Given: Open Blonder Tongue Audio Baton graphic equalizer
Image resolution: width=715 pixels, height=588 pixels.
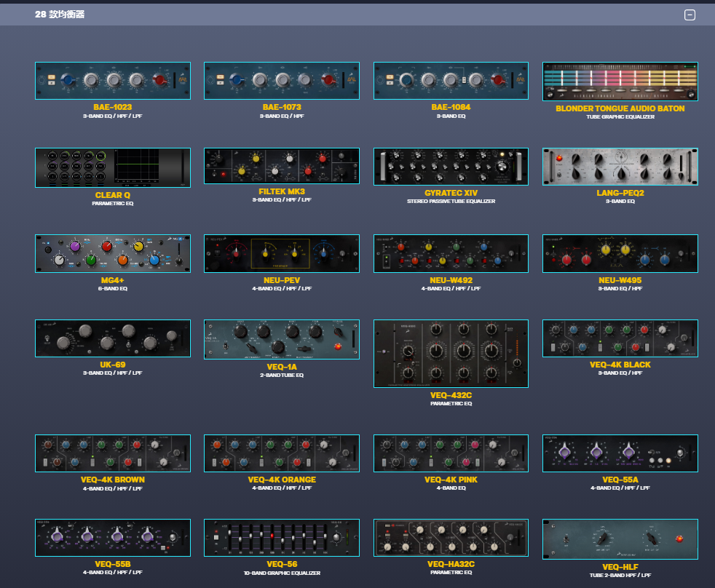Looking at the screenshot, I should (x=620, y=82).
